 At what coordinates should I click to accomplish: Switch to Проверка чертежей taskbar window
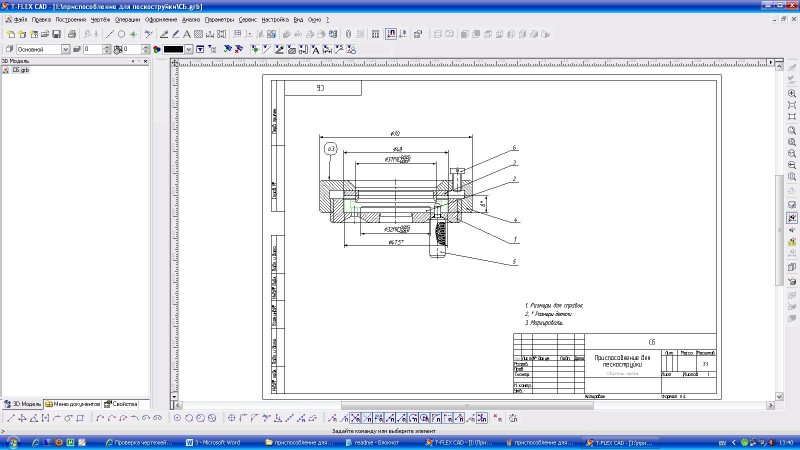[x=139, y=442]
